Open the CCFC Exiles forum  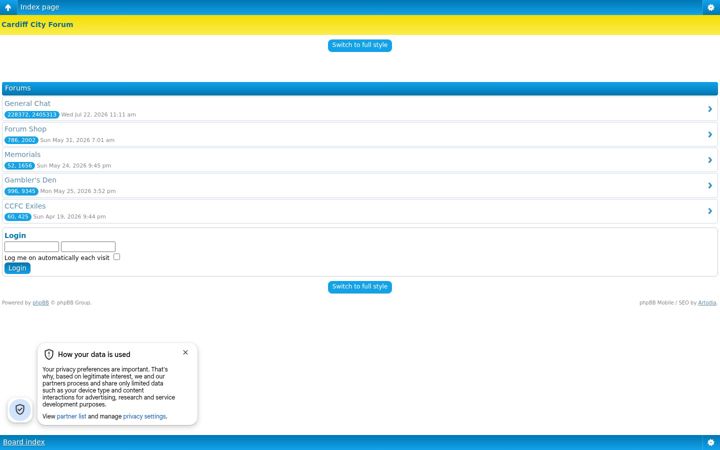[25, 206]
